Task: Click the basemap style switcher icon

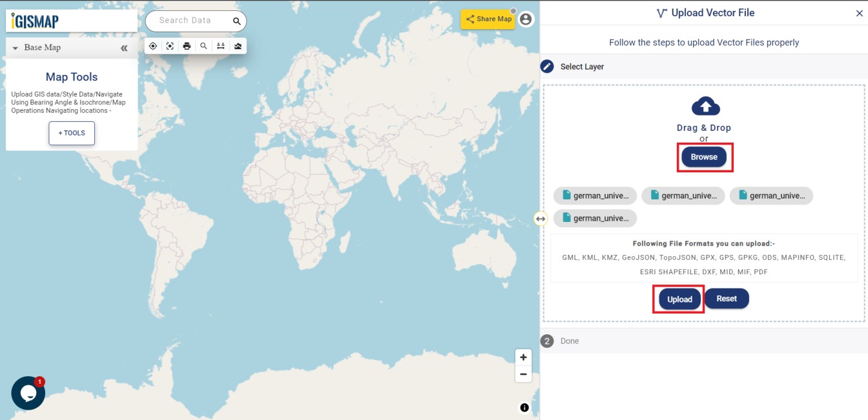Action: 237,46
